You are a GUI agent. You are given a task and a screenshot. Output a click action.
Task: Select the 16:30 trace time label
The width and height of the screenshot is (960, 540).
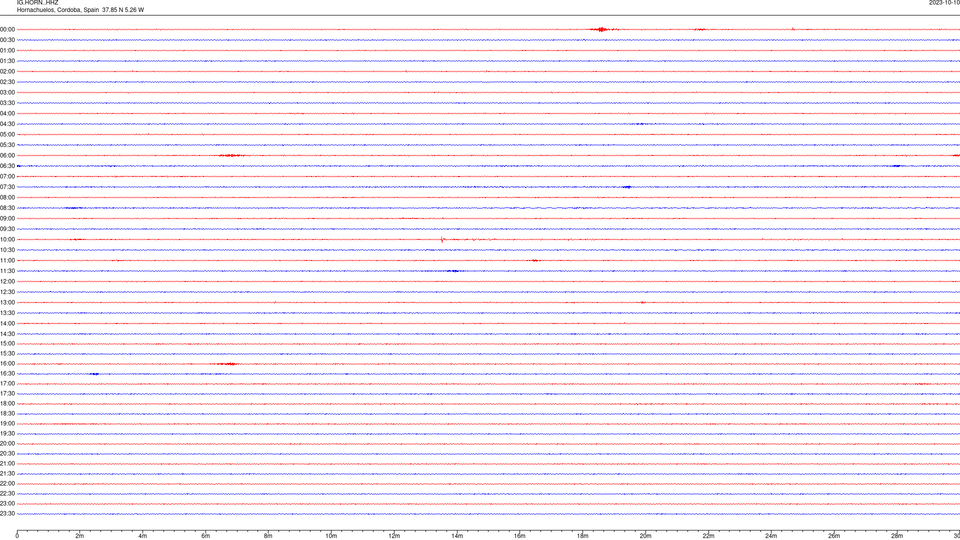click(x=7, y=373)
